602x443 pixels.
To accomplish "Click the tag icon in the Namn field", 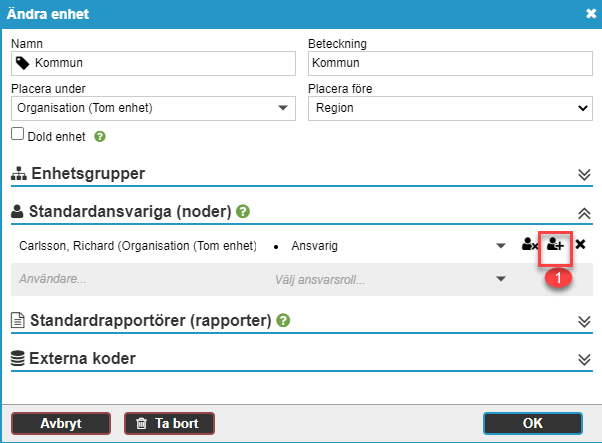I will pyautogui.click(x=23, y=63).
